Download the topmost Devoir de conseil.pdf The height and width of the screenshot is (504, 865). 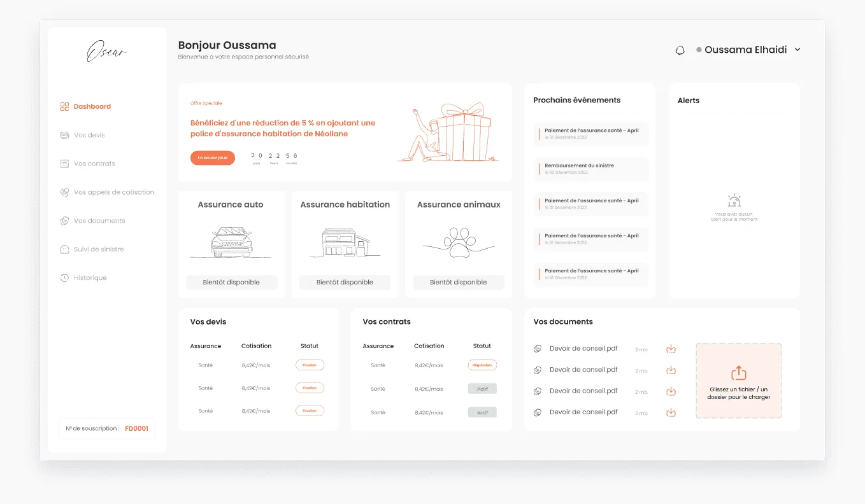(x=671, y=349)
